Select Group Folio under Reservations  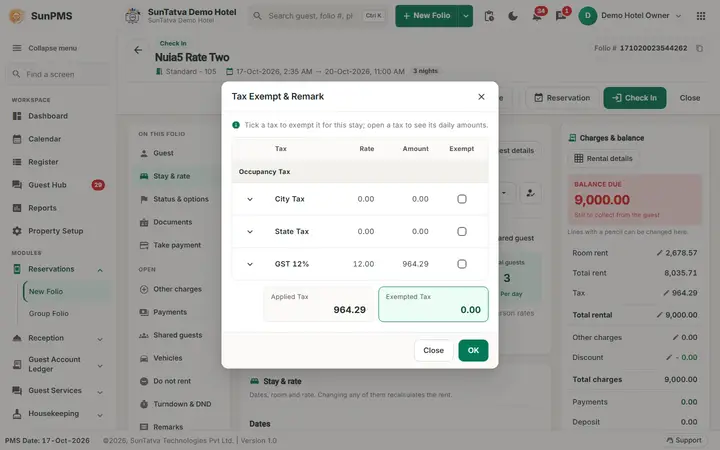(49, 314)
